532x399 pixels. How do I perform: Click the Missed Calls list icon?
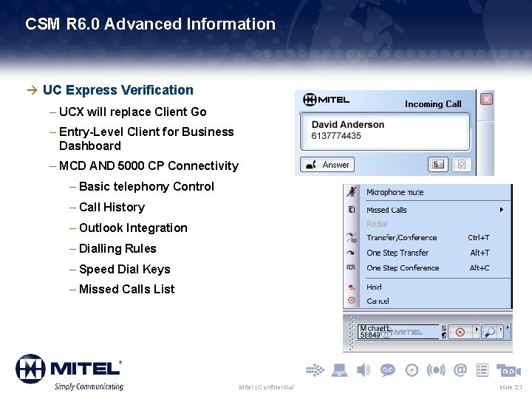click(352, 210)
